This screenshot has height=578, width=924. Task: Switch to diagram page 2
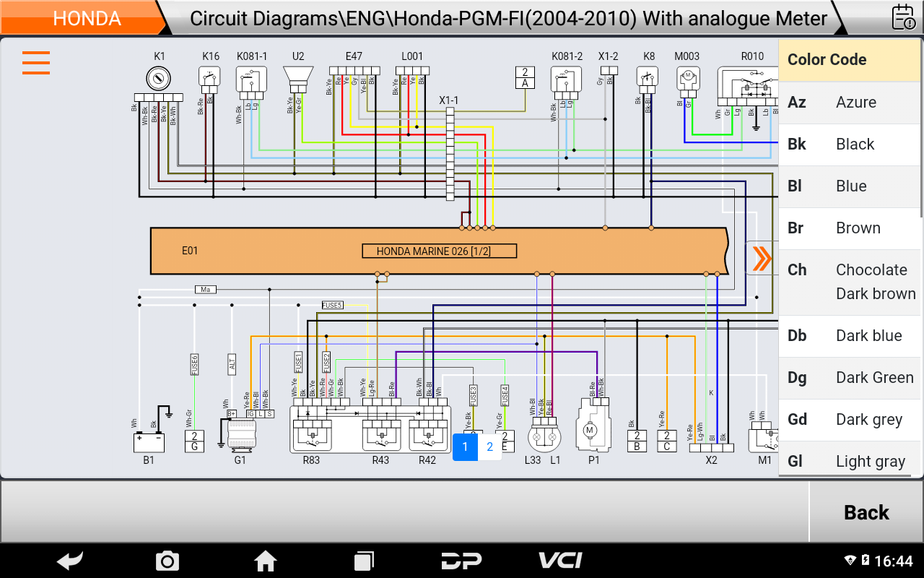tap(489, 447)
